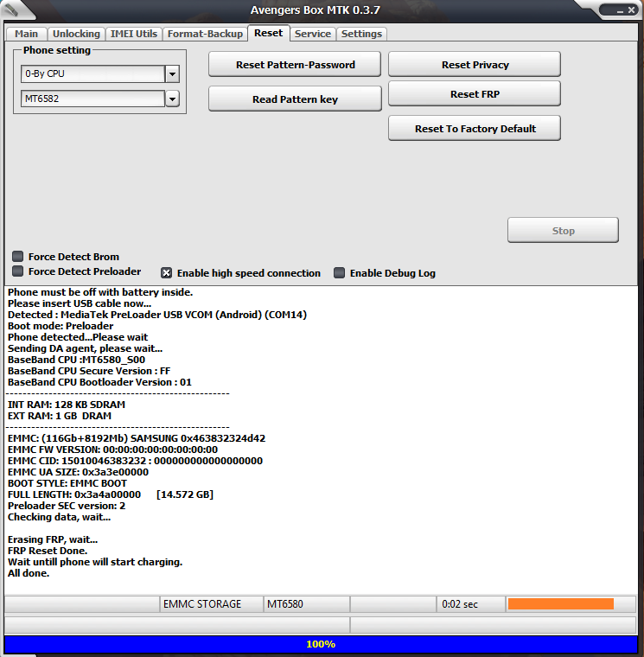Click the 'Erasing FRP, wait...' log line

click(53, 539)
